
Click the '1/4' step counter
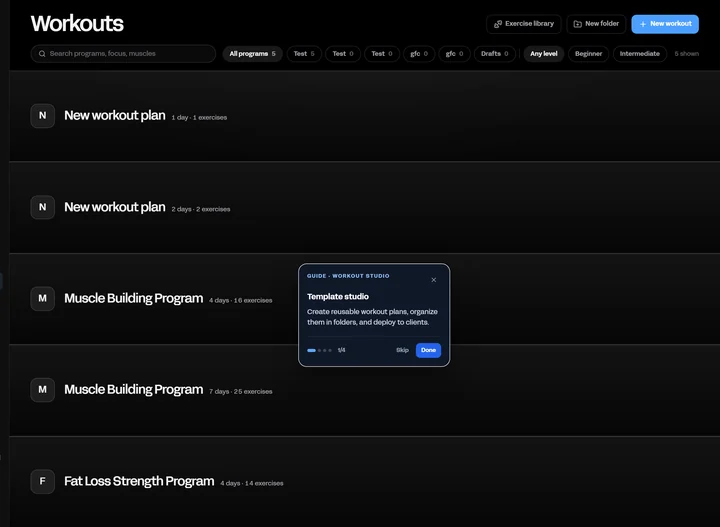point(342,350)
